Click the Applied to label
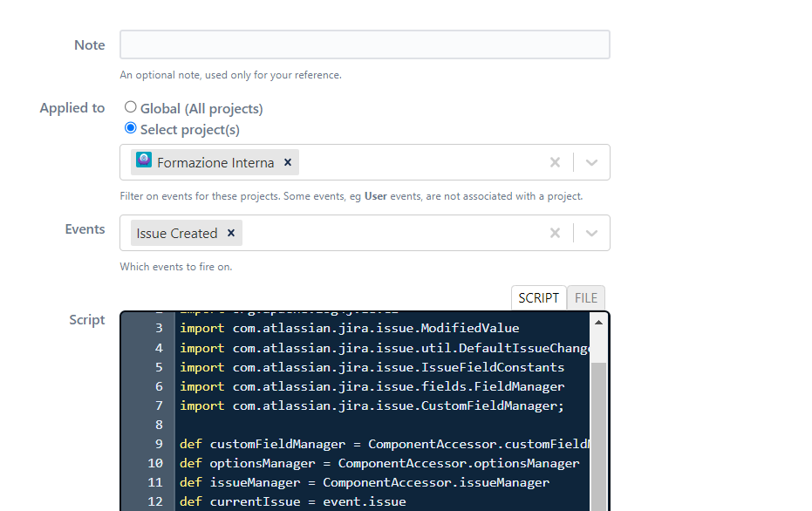812x511 pixels. coord(72,107)
